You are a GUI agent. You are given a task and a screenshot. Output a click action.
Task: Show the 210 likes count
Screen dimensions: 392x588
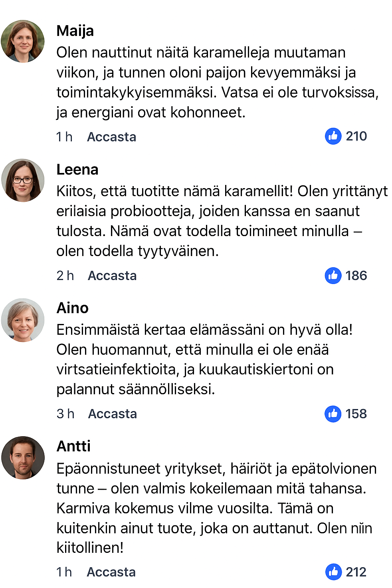[x=356, y=136]
